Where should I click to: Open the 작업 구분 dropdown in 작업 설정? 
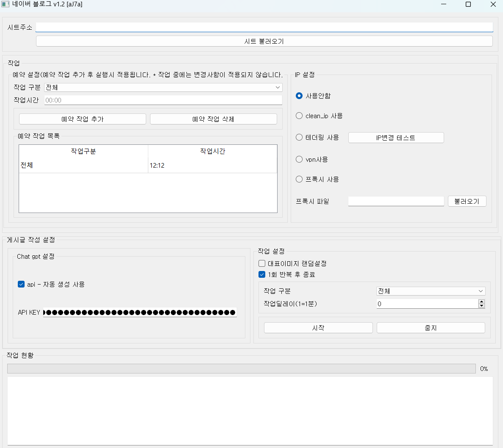(431, 291)
